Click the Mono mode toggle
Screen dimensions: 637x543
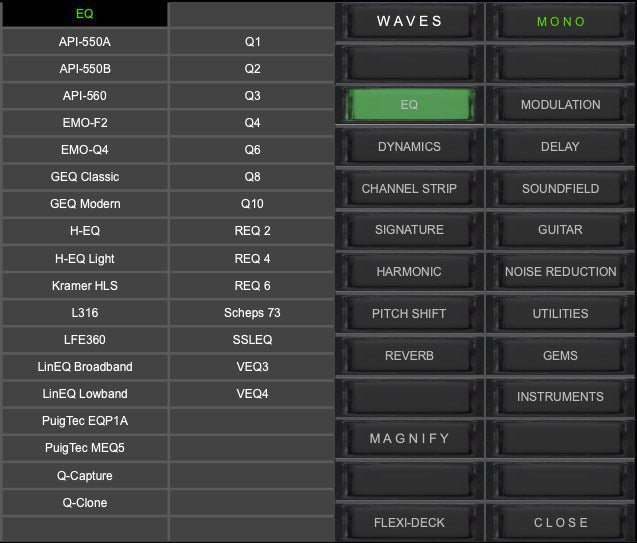point(560,22)
